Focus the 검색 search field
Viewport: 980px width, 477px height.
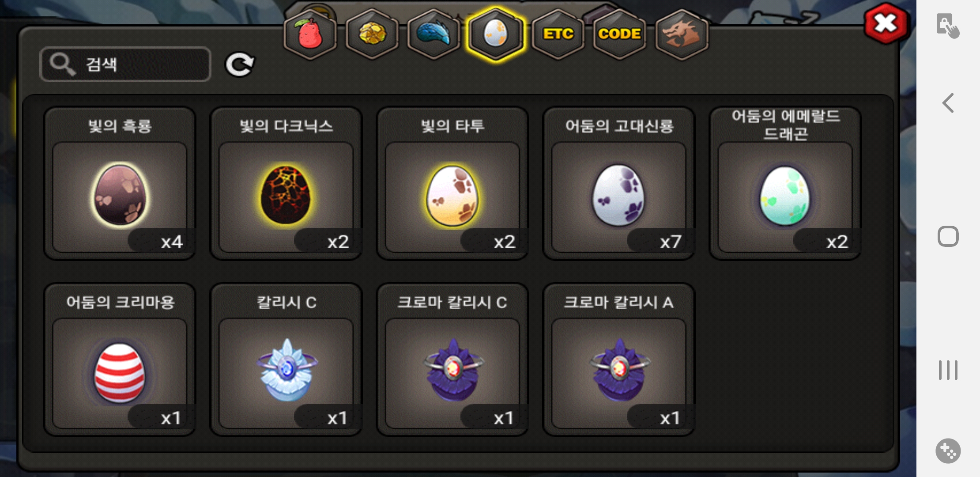pos(125,64)
